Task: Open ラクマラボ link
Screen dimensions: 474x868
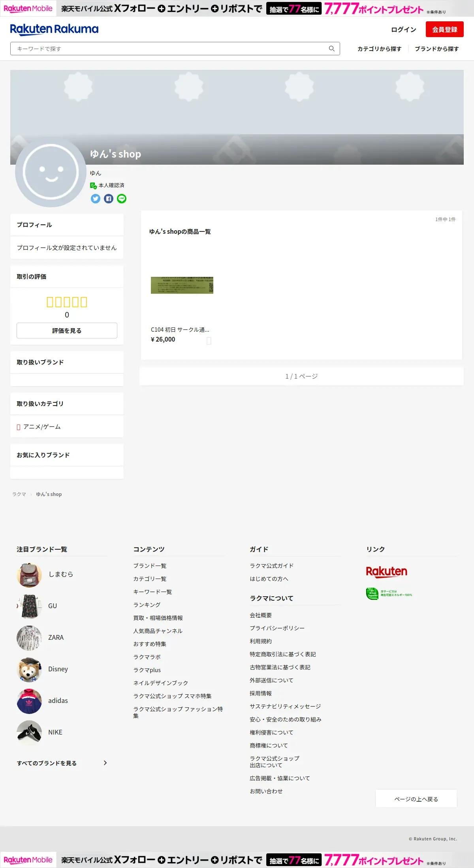Action: coord(147,657)
